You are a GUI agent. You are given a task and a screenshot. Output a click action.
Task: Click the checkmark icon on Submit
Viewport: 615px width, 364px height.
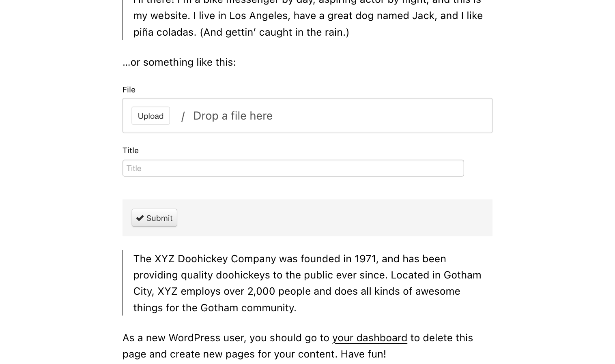pyautogui.click(x=140, y=218)
